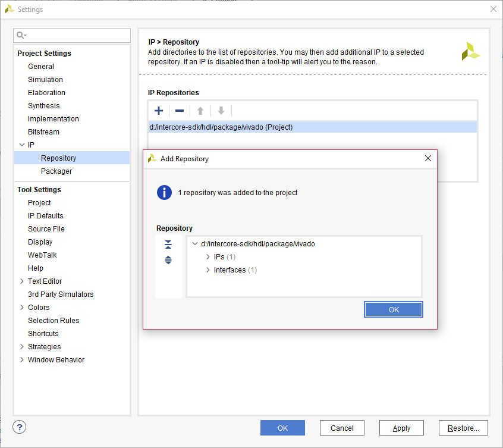Confirm the Add Repository dialog with OK
This screenshot has height=448, width=503.
point(394,309)
